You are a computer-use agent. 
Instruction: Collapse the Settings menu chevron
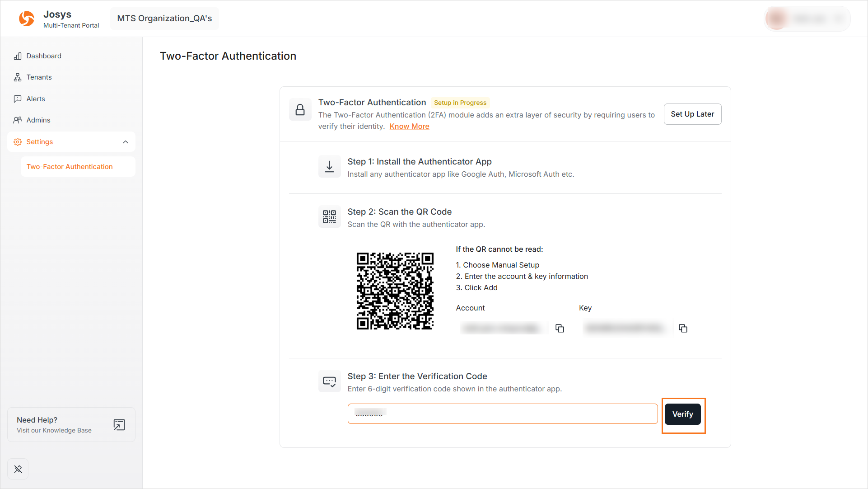(126, 142)
